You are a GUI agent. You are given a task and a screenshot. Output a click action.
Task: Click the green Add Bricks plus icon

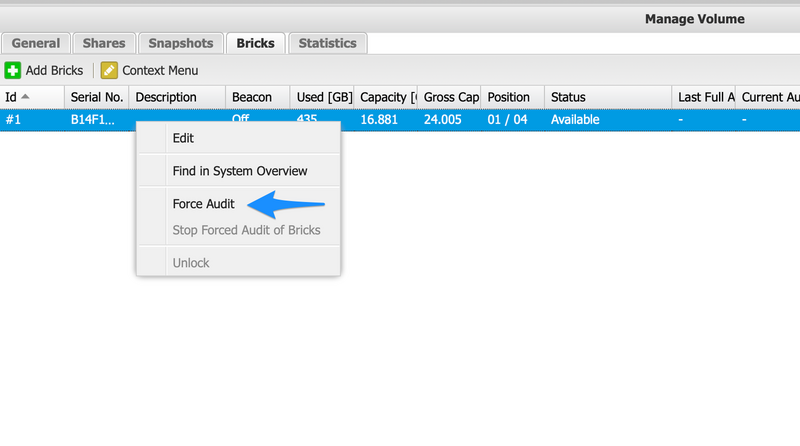(13, 70)
